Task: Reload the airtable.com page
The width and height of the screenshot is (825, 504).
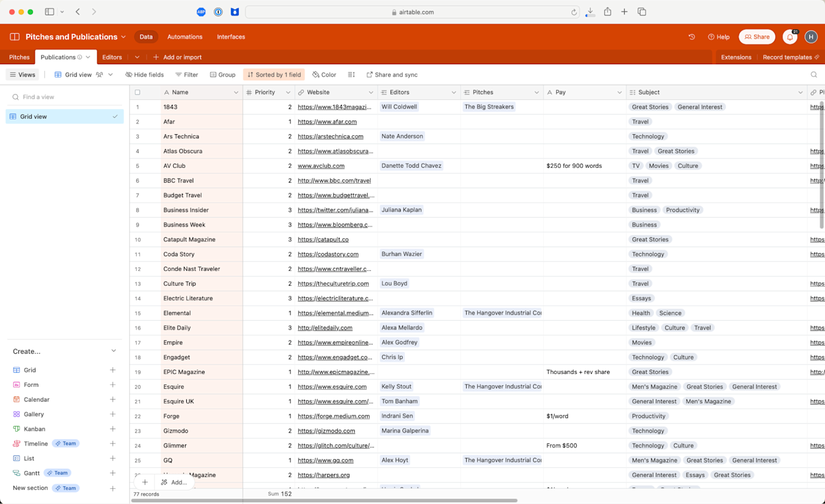Action: point(574,12)
